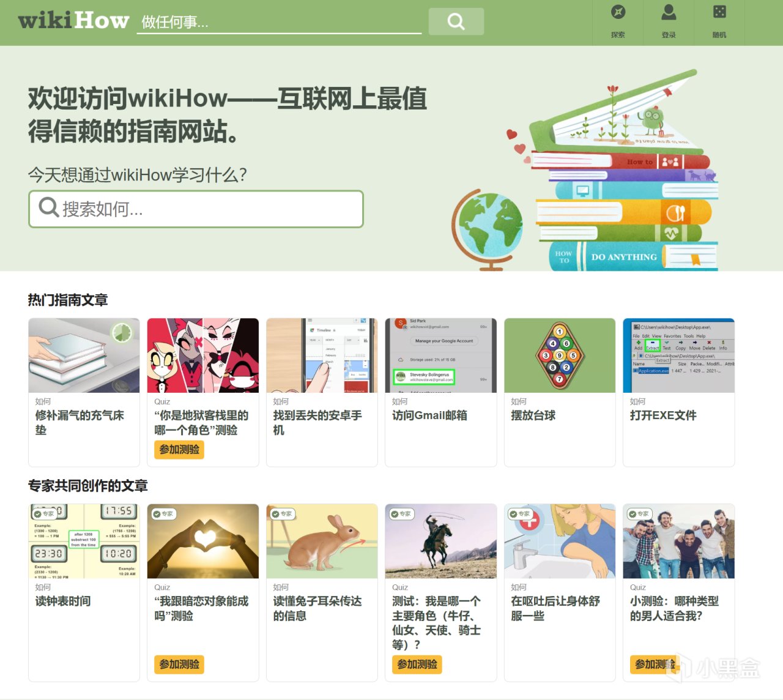Open the 读钟表时间 thumbnail

coord(84,542)
